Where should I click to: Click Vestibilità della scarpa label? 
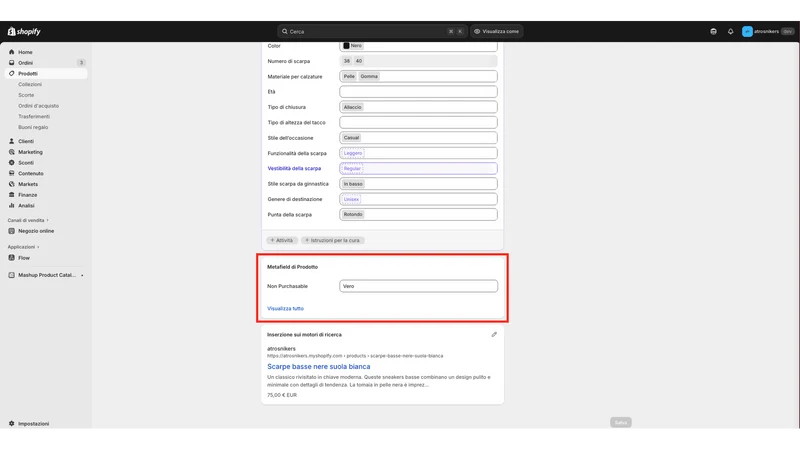coord(294,168)
